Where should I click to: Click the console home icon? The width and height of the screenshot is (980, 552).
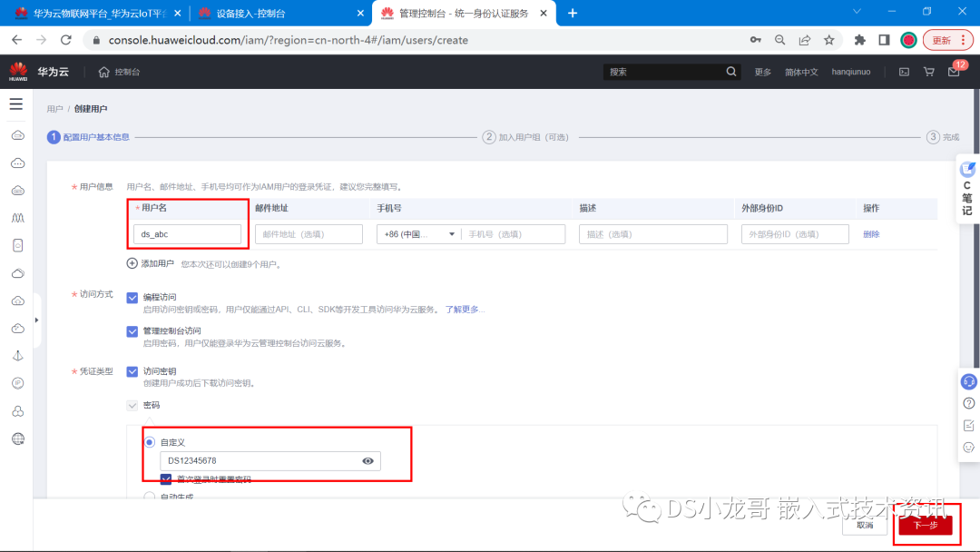tap(103, 72)
